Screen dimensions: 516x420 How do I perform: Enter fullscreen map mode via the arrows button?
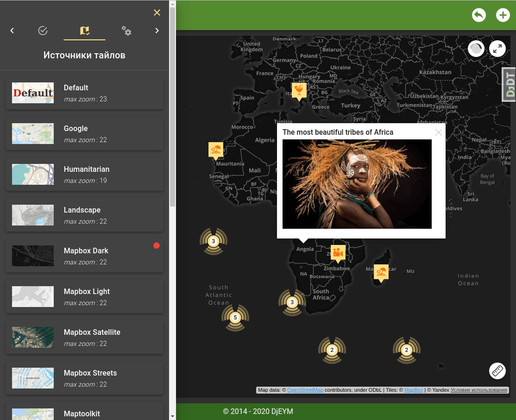497,48
